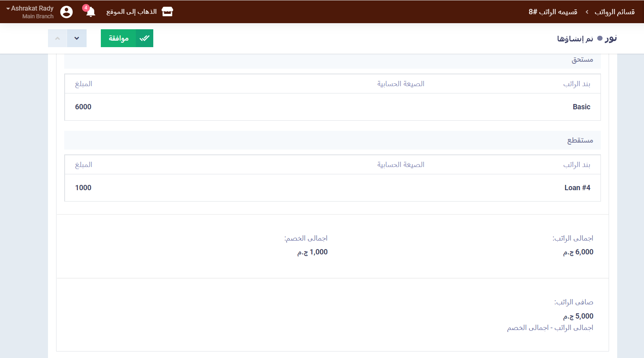Click the green موافقة approve button
This screenshot has height=358, width=644.
[x=127, y=38]
